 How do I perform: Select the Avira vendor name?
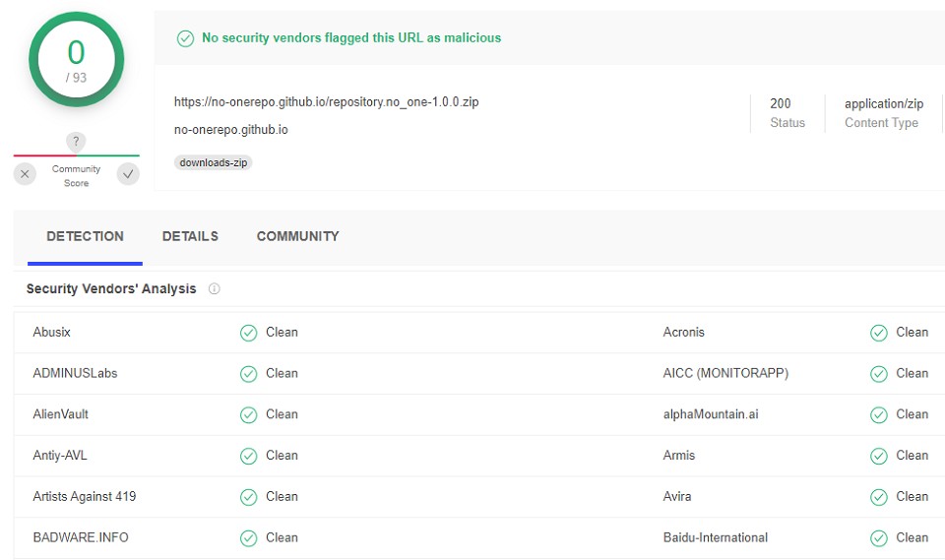pyautogui.click(x=677, y=496)
